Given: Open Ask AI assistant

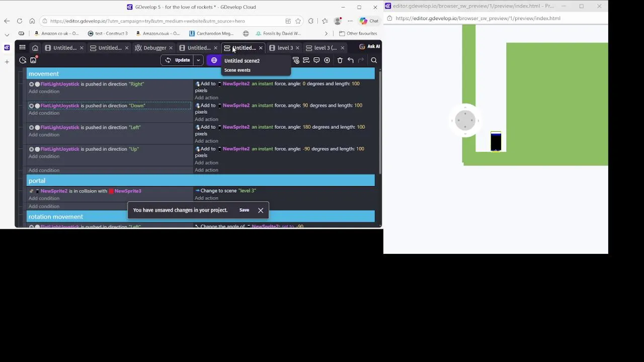Looking at the screenshot, I should click(369, 46).
